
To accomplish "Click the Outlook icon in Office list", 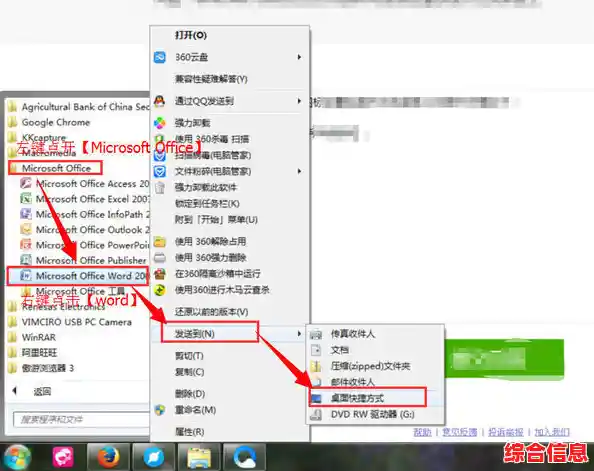I will (x=26, y=229).
